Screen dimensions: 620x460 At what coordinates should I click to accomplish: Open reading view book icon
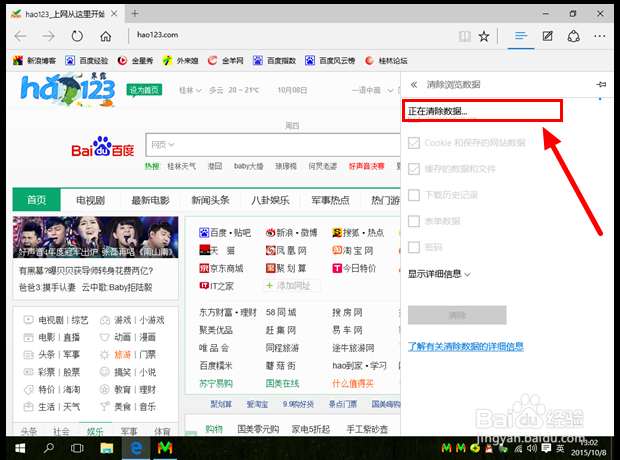click(x=465, y=36)
